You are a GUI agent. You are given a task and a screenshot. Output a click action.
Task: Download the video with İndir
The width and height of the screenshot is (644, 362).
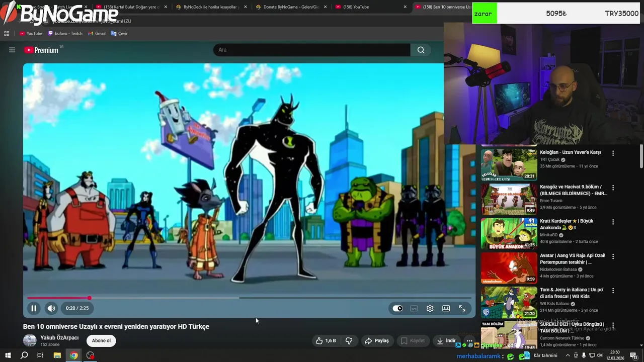[x=446, y=341]
